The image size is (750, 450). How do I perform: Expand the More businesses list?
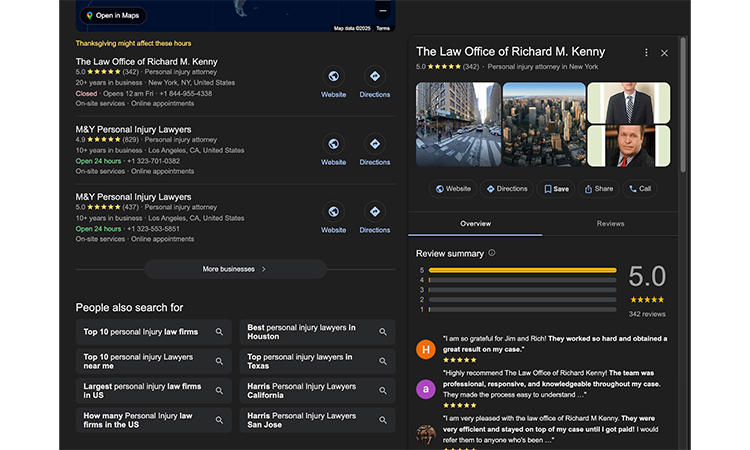coord(235,269)
